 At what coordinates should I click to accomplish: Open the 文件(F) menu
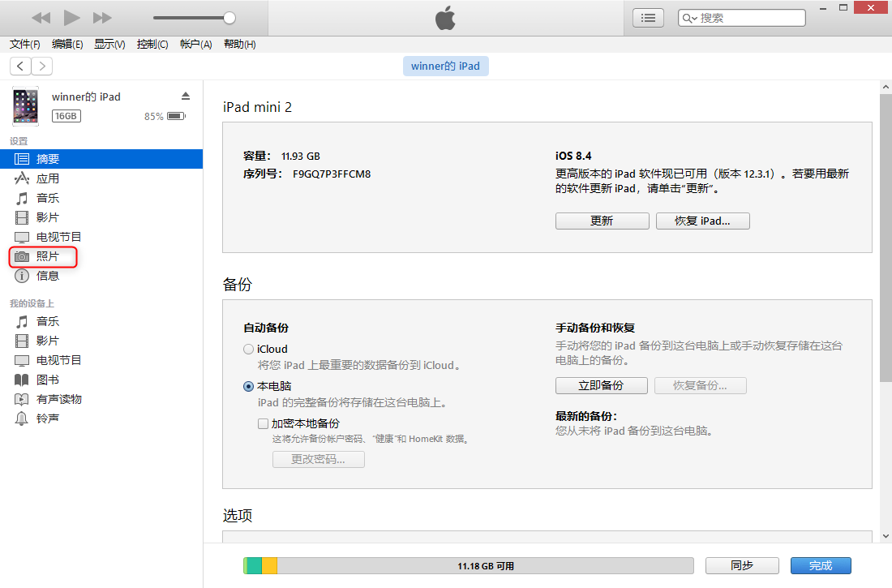point(25,45)
